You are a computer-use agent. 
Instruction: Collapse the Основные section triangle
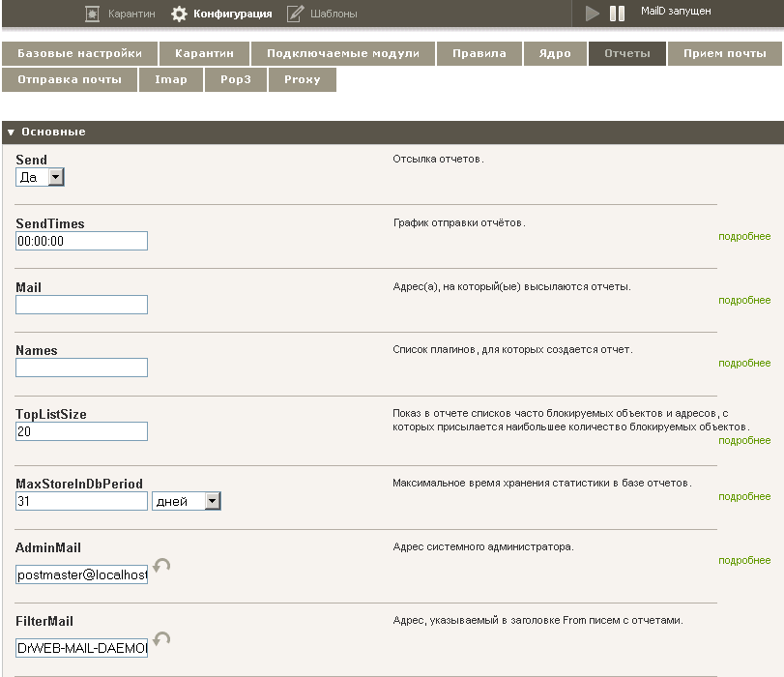[11, 132]
